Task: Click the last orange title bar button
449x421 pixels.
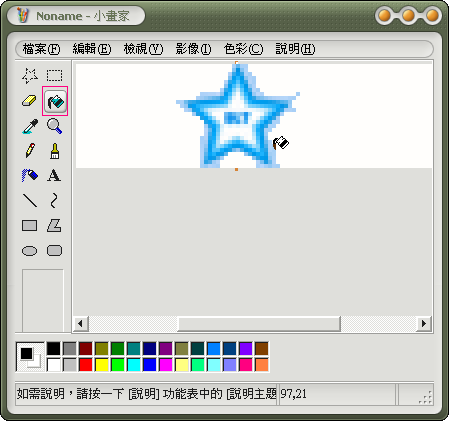Action: pyautogui.click(x=432, y=15)
